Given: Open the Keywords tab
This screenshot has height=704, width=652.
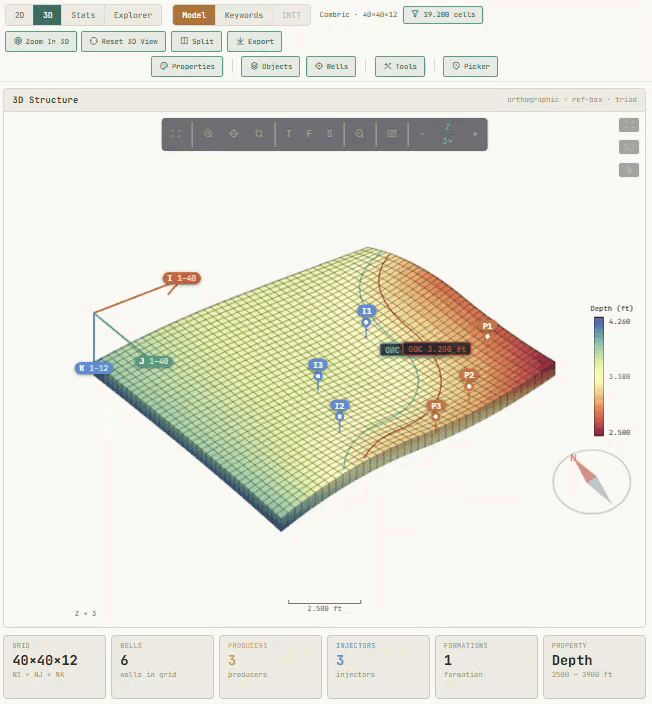Looking at the screenshot, I should [x=244, y=15].
